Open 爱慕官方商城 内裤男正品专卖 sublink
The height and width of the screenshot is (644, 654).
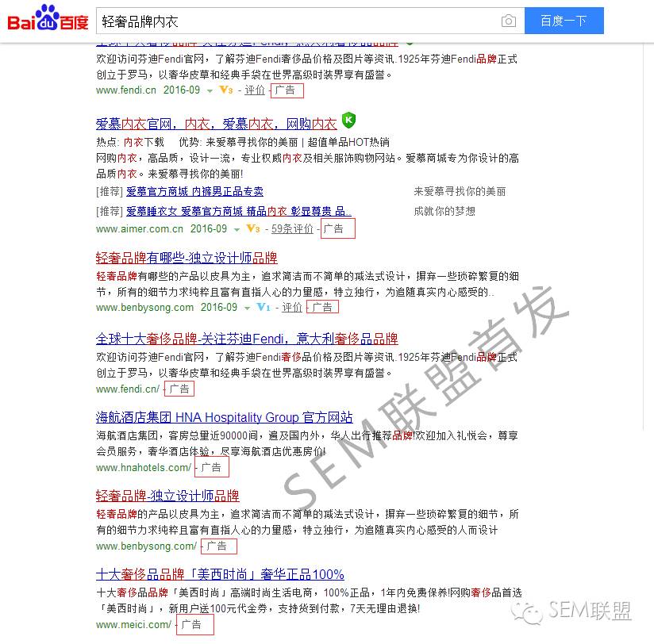tap(194, 191)
